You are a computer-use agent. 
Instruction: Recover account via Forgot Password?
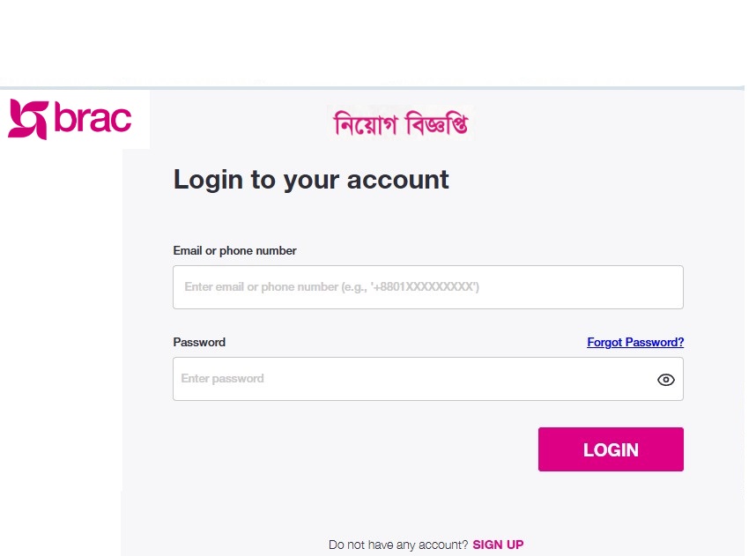tap(635, 342)
